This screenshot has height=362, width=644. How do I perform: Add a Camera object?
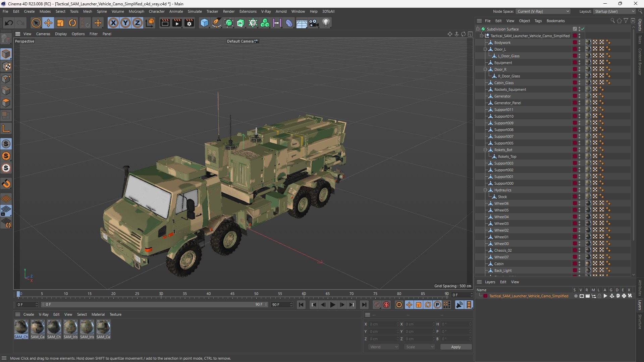[314, 23]
